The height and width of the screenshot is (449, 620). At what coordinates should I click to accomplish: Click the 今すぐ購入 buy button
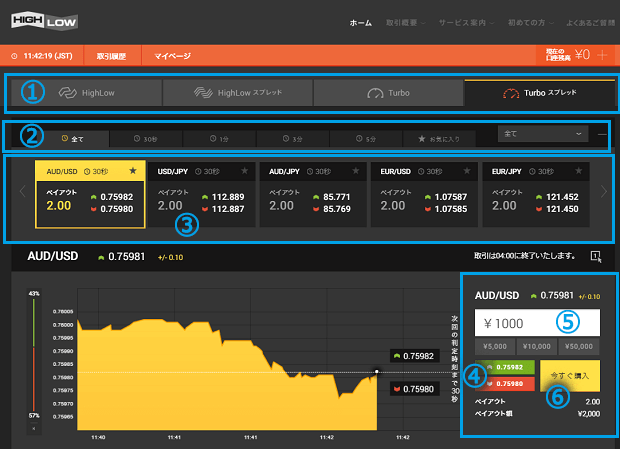[569, 375]
